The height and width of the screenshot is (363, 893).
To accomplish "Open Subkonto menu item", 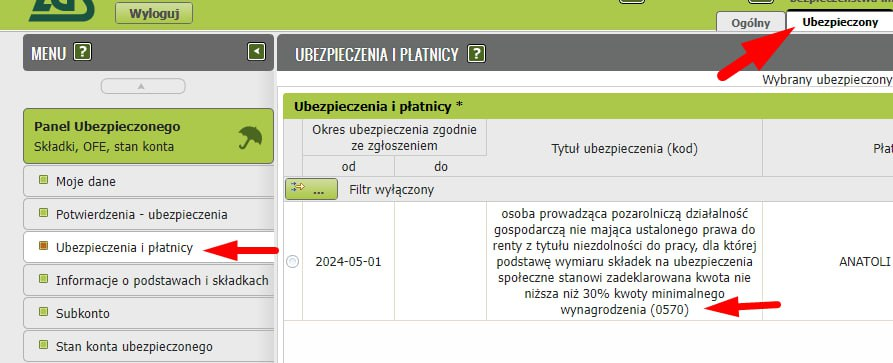I will tap(148, 313).
